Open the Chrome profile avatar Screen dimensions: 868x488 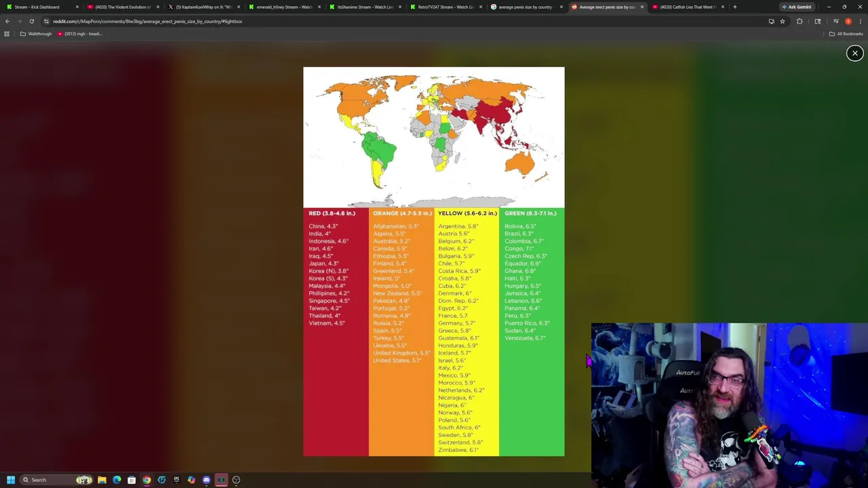[848, 21]
